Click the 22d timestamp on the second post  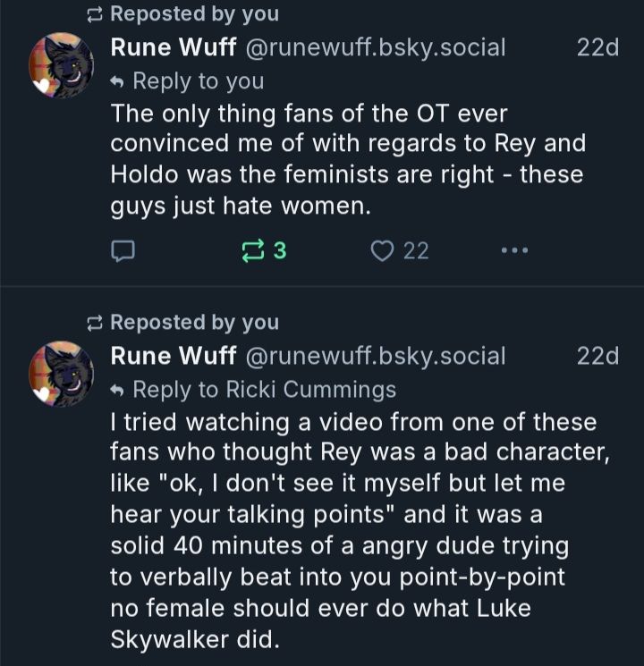(597, 356)
